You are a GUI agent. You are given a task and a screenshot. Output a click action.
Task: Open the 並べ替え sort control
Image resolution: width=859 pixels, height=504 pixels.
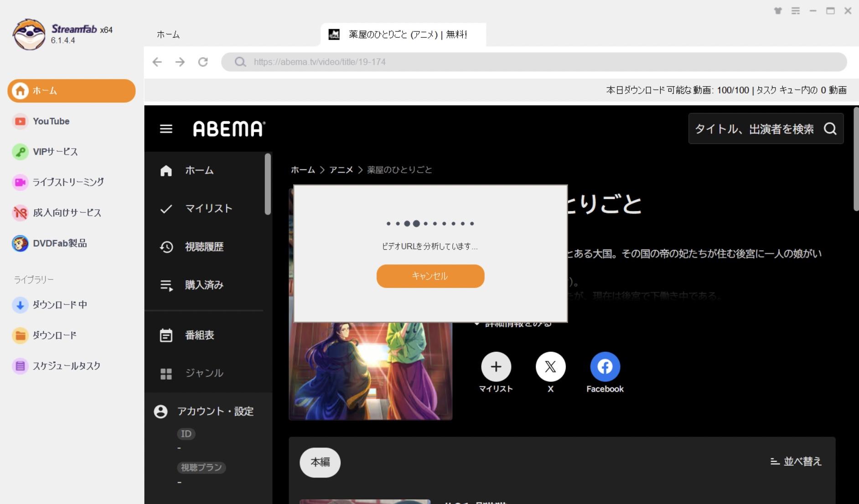796,462
